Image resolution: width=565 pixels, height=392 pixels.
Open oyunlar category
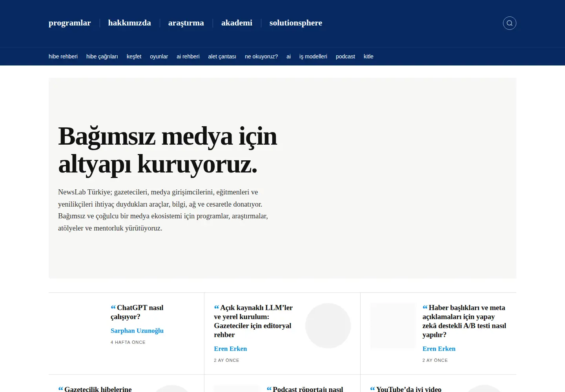[x=159, y=56]
